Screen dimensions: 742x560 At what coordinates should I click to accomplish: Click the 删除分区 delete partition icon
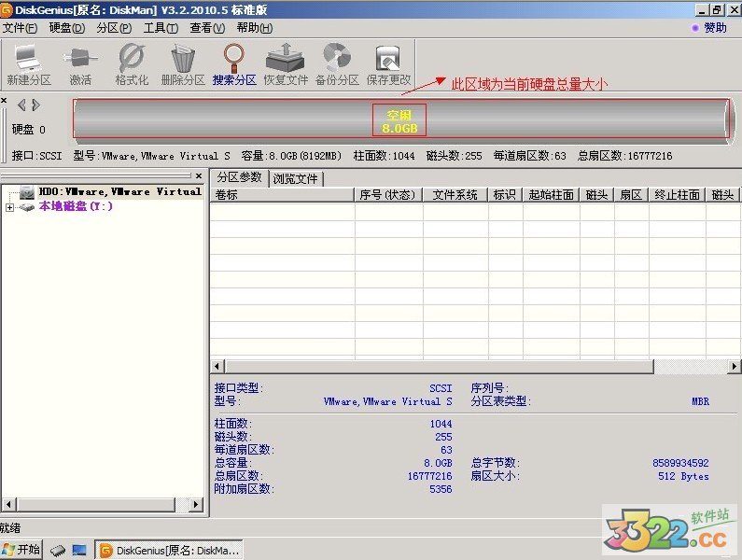point(183,64)
